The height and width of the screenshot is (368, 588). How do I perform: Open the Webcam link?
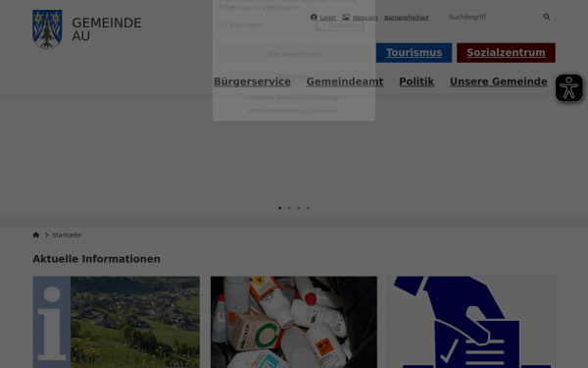pyautogui.click(x=365, y=18)
